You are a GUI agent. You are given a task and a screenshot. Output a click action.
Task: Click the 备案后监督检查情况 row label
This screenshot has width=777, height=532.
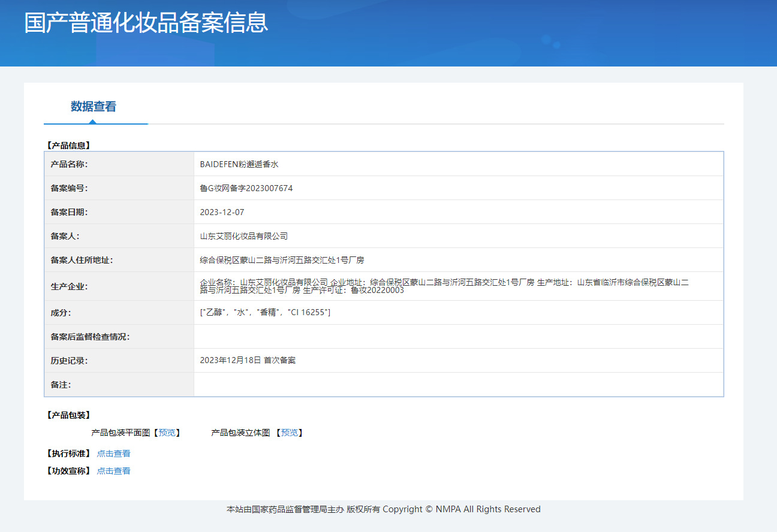91,337
